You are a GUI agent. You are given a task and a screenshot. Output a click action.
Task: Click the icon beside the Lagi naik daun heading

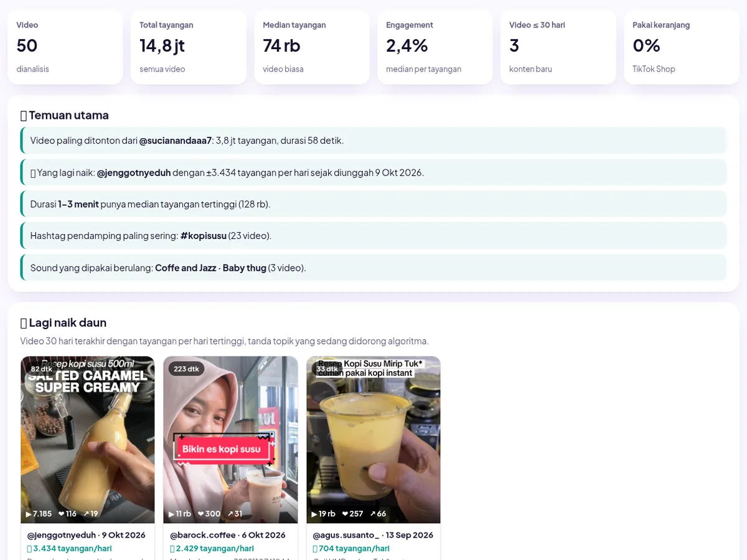click(x=24, y=323)
